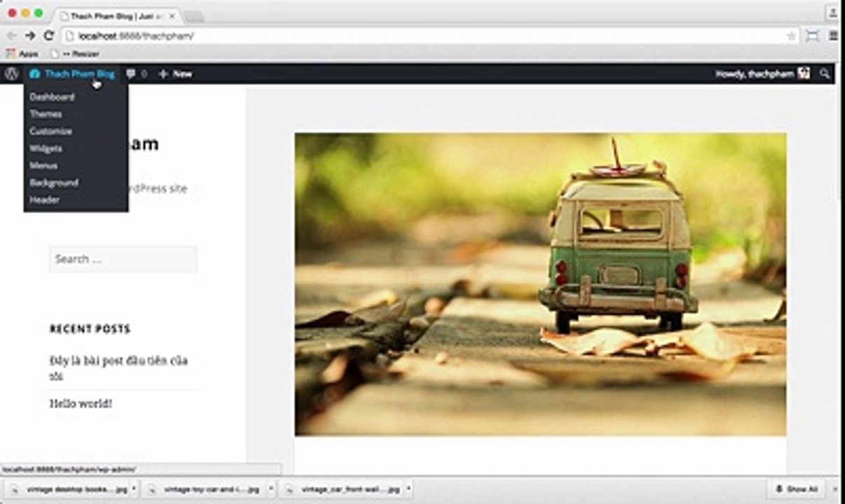Open comments bubble in admin bar
The width and height of the screenshot is (845, 504).
pyautogui.click(x=137, y=73)
